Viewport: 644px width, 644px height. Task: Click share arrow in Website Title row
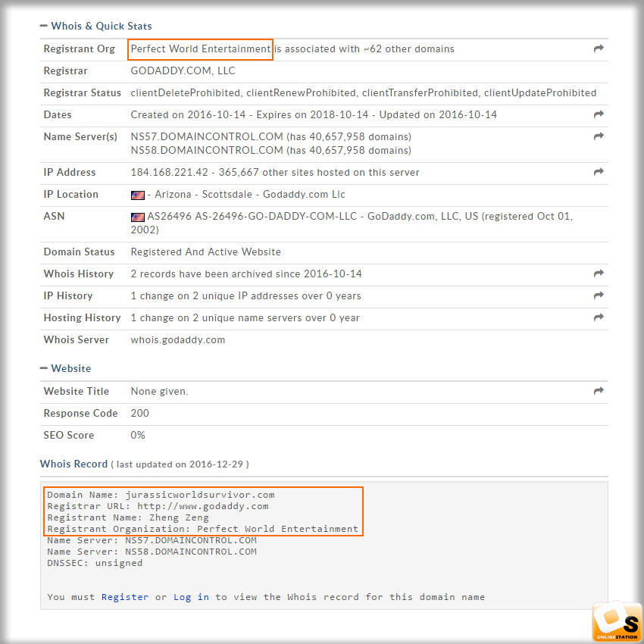pos(599,391)
